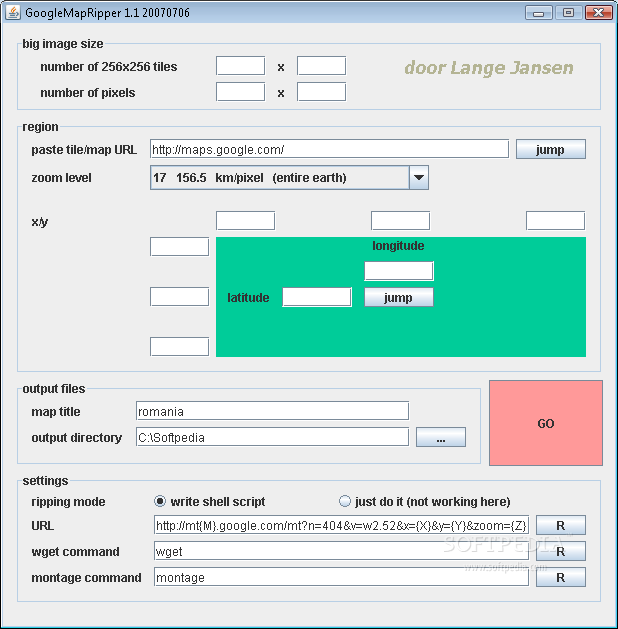The height and width of the screenshot is (629, 618).
Task: Click the paste tile/map URL input field
Action: (330, 149)
